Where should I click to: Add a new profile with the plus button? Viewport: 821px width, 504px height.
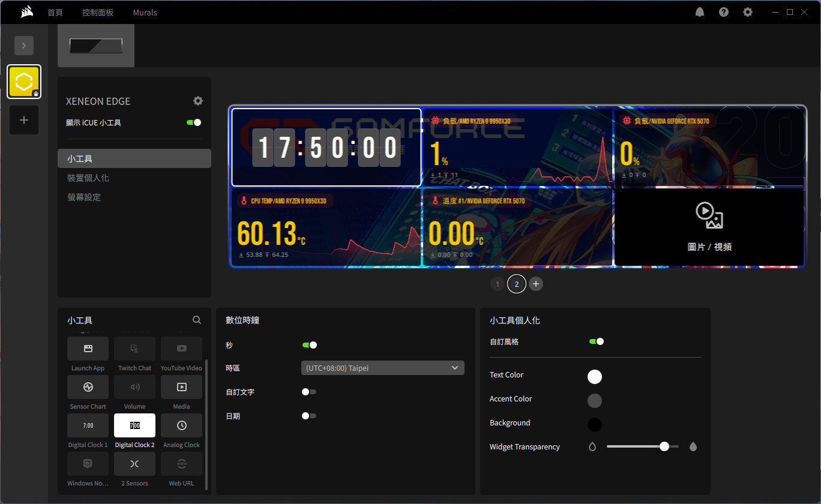pos(24,120)
